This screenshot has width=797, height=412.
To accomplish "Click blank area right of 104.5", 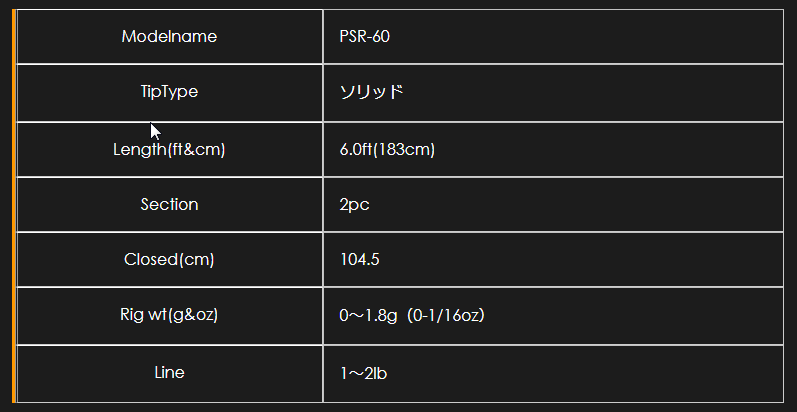I will coord(582,260).
